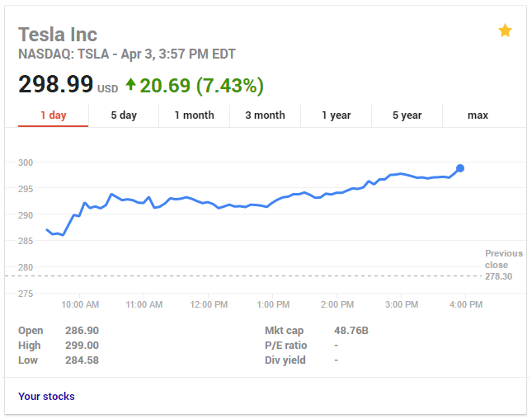View the 5 year chart range
The width and height of the screenshot is (532, 419).
click(x=407, y=115)
